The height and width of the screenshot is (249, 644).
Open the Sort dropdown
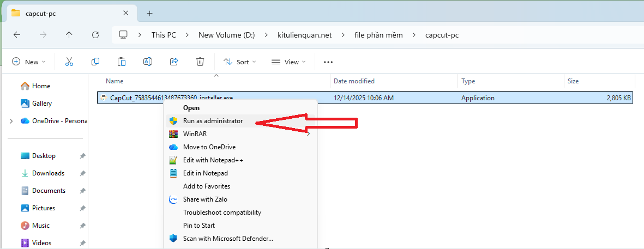(x=240, y=62)
